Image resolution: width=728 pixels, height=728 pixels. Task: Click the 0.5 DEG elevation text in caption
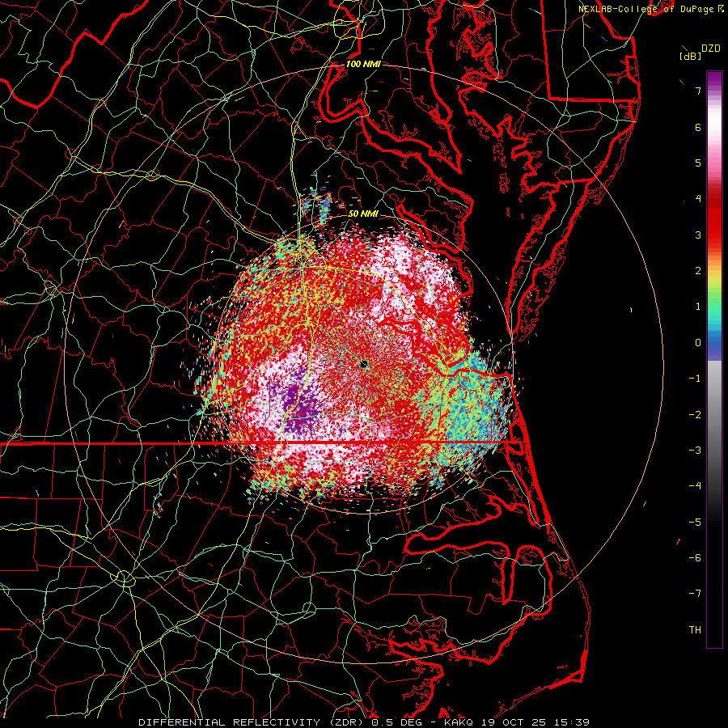[x=396, y=722]
